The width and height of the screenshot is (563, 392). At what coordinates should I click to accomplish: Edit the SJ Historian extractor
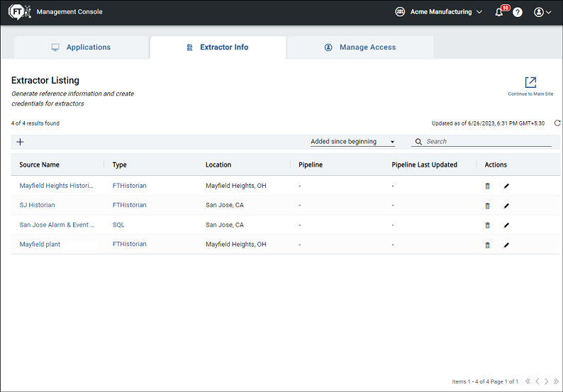pos(506,206)
